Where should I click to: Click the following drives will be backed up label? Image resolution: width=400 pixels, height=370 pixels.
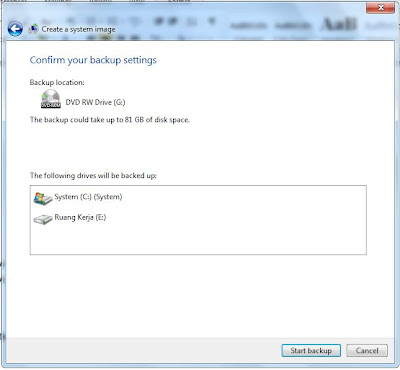click(93, 175)
